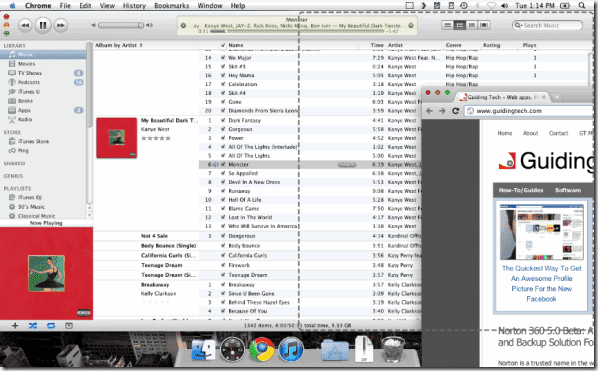
Task: Adjust the iTunes volume slider
Action: tap(121, 25)
